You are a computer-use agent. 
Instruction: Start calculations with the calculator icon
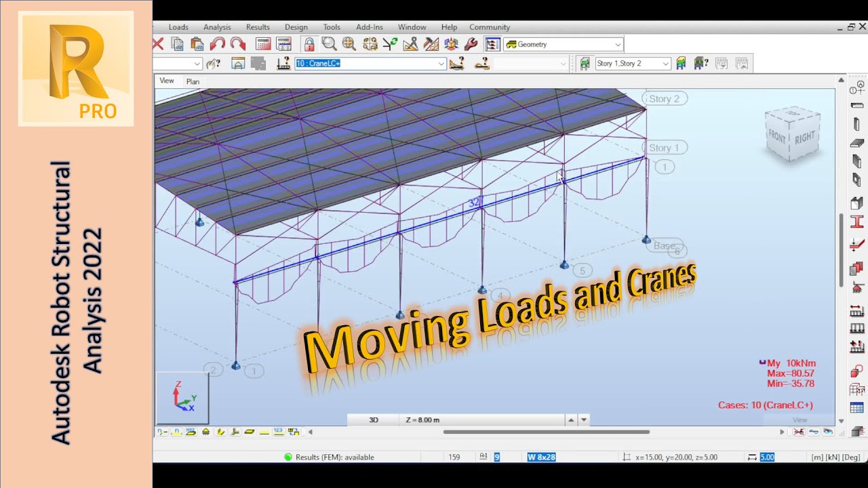point(263,44)
